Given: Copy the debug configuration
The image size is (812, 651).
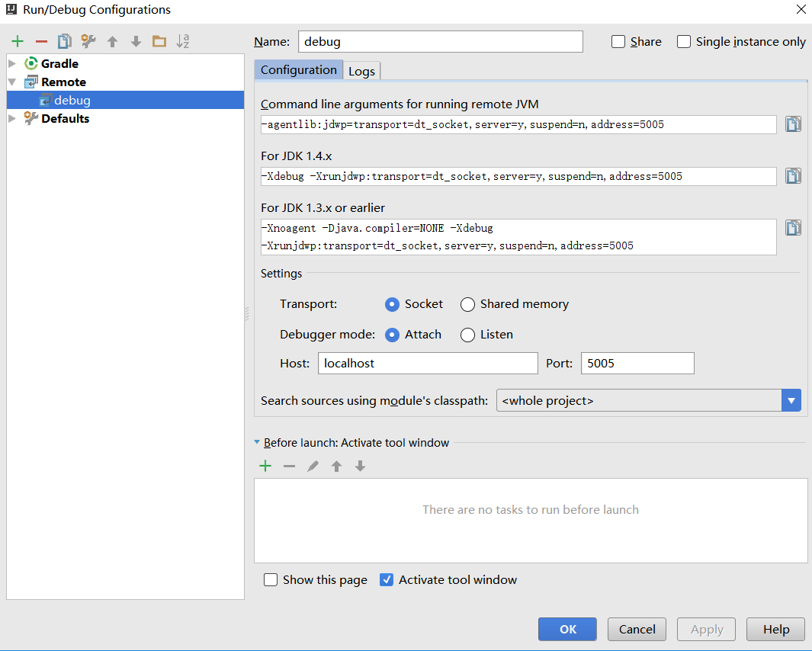Looking at the screenshot, I should 64,40.
